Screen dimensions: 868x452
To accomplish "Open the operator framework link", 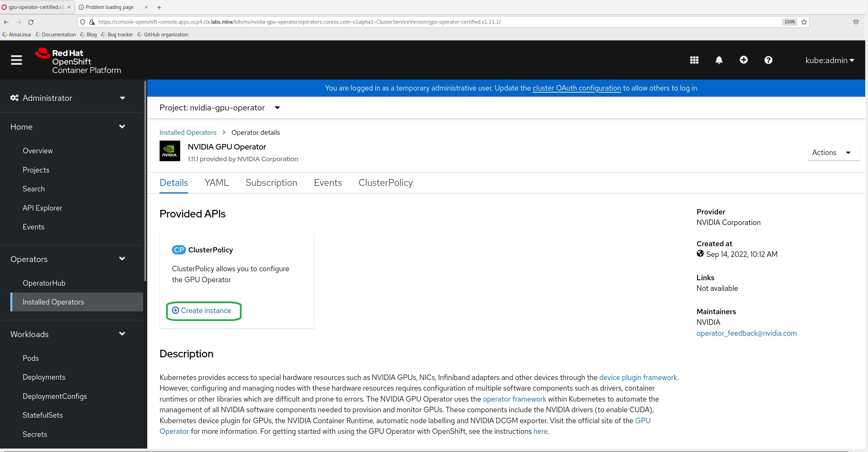I will point(514,399).
